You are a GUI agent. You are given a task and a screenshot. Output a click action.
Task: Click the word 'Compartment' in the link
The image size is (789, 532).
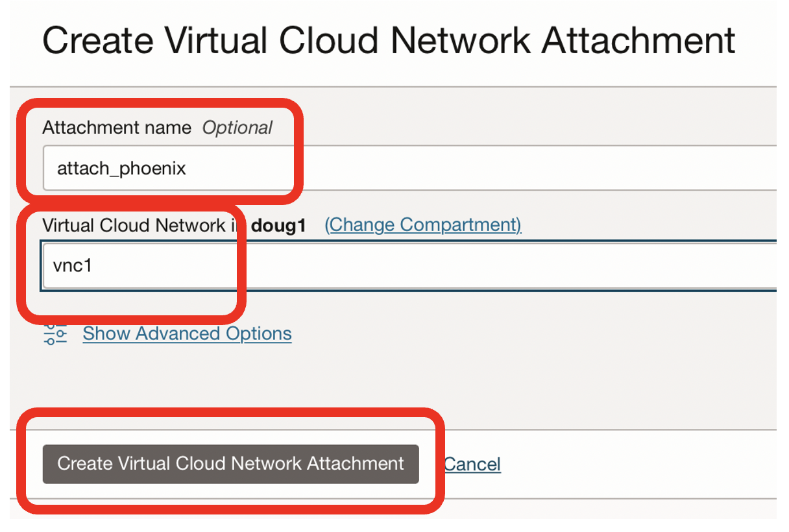[x=460, y=225]
